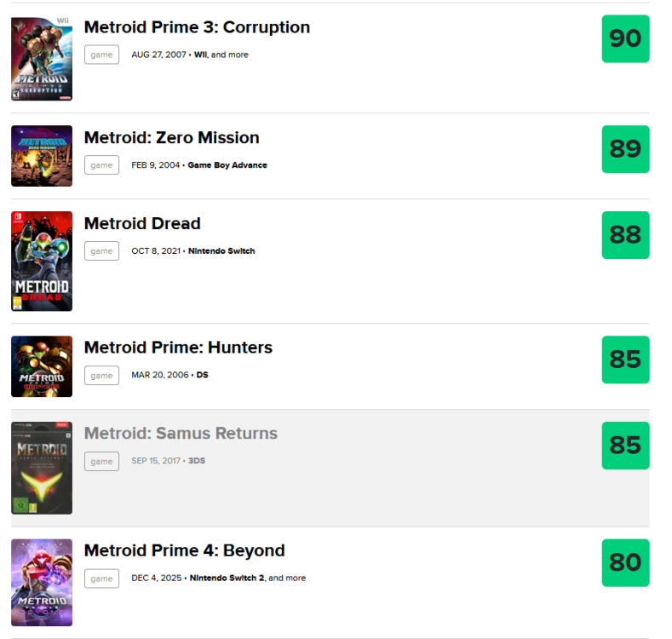Click Metroid Prime 3 cover art thumbnail
This screenshot has width=672, height=639.
coord(42,59)
